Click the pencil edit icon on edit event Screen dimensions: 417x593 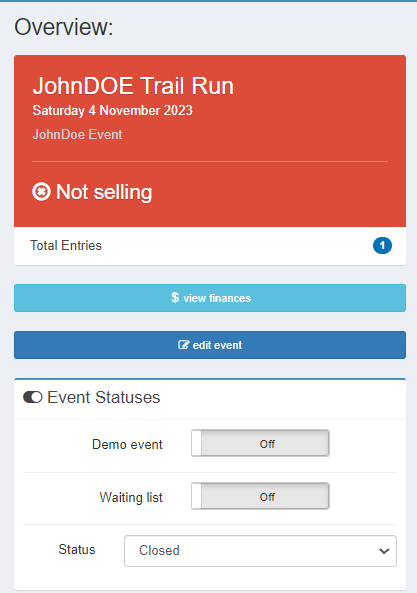[183, 345]
